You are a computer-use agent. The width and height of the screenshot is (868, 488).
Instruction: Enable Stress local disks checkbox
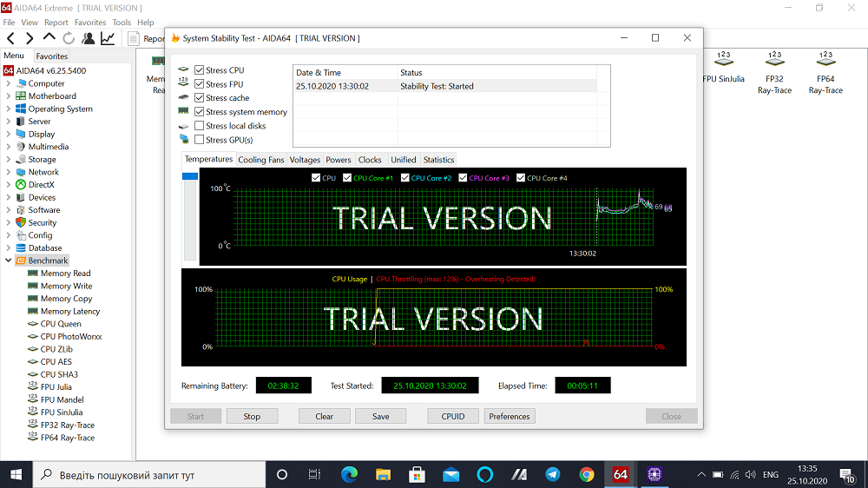coord(200,126)
